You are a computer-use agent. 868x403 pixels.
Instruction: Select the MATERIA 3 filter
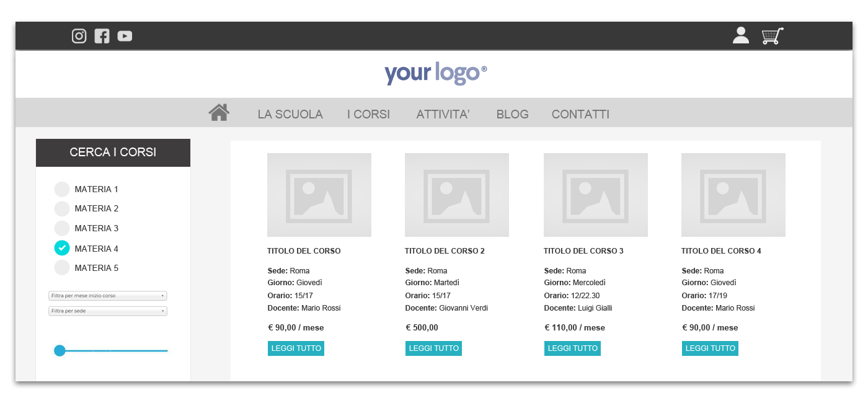62,228
